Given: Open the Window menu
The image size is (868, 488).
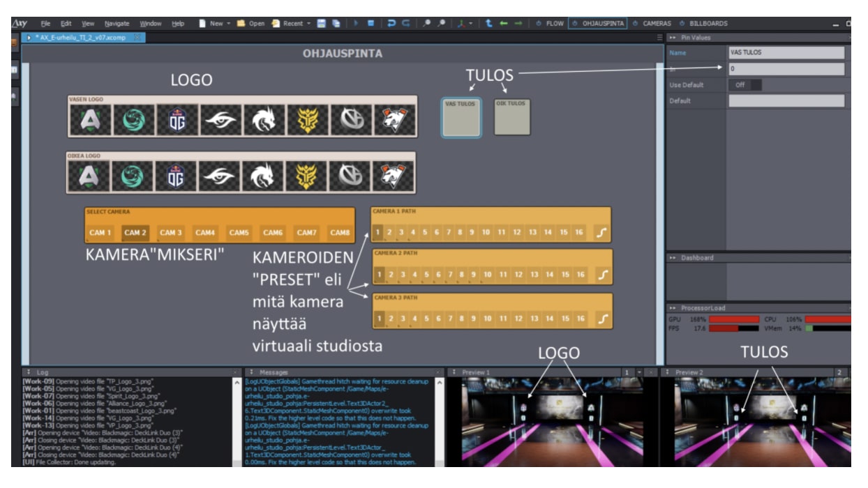Looking at the screenshot, I should click(x=151, y=23).
